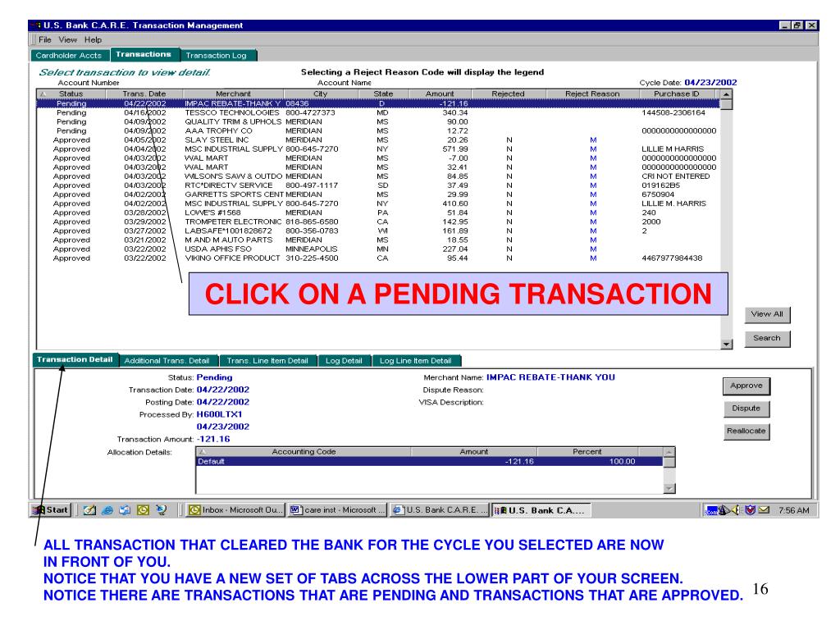Select SLAY STEEL INC transaction row

pyautogui.click(x=378, y=139)
